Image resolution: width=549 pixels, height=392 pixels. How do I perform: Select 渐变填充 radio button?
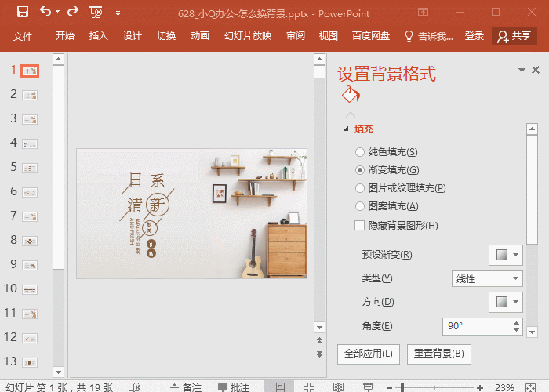[x=359, y=170]
